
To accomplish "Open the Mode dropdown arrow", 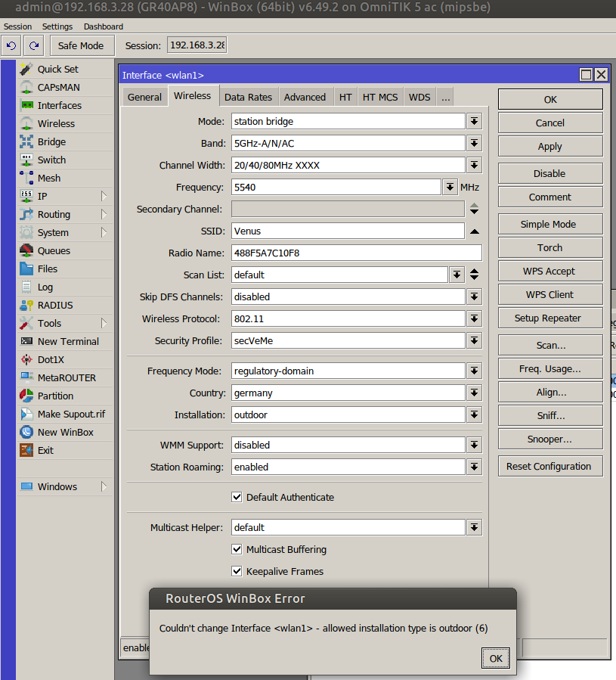I will coord(474,122).
